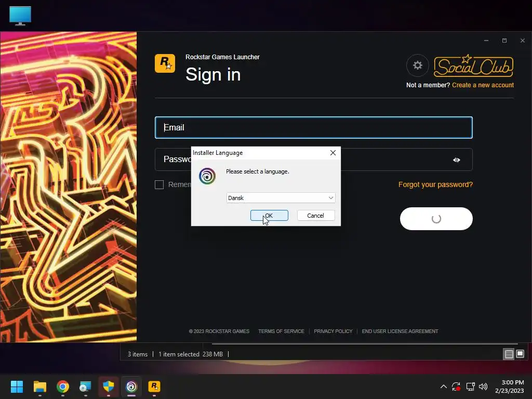Open Privacy Policy link
The width and height of the screenshot is (532, 399).
[333, 331]
